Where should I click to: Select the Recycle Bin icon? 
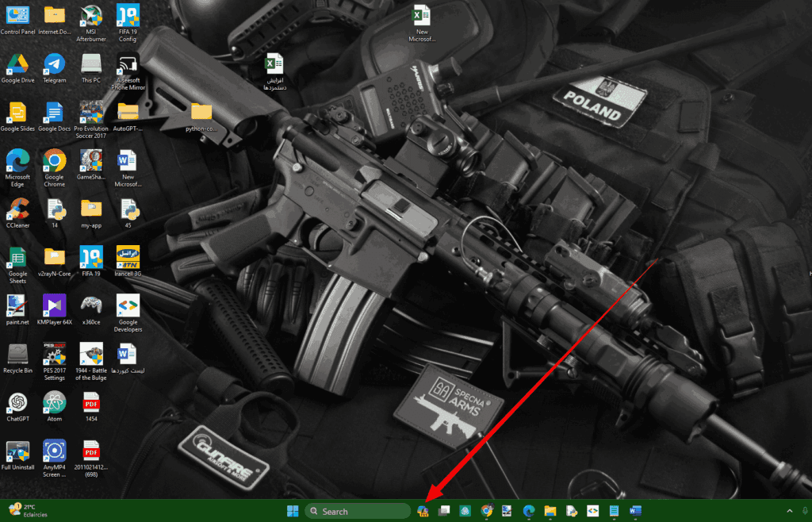(17, 355)
